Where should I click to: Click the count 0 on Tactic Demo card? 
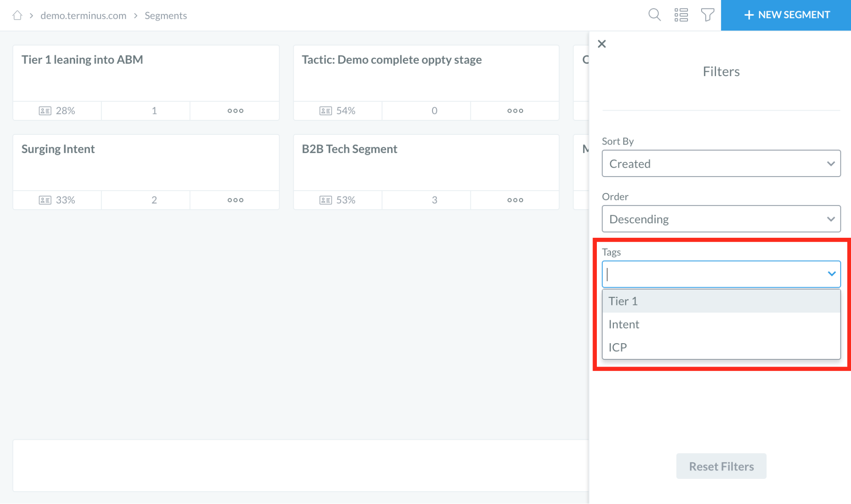(x=434, y=111)
